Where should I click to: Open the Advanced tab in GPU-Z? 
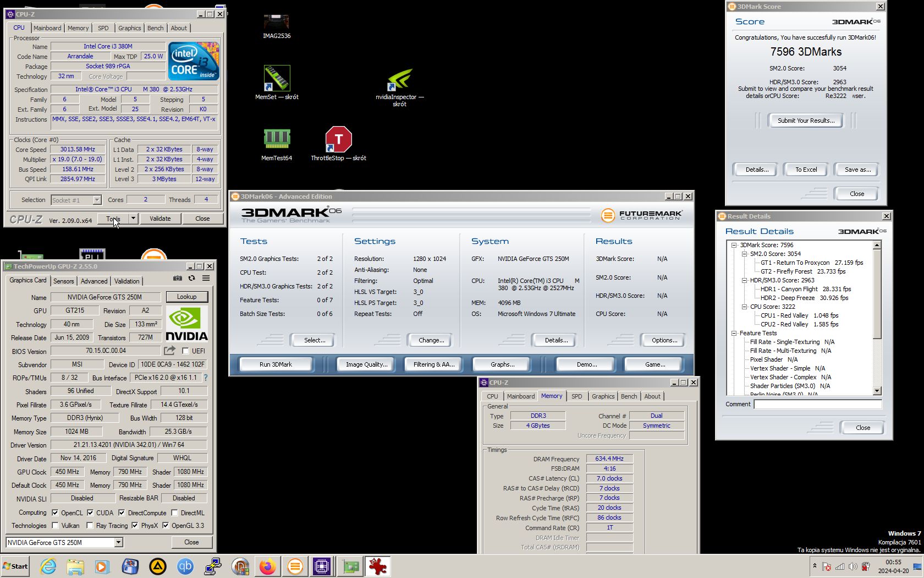pos(94,281)
